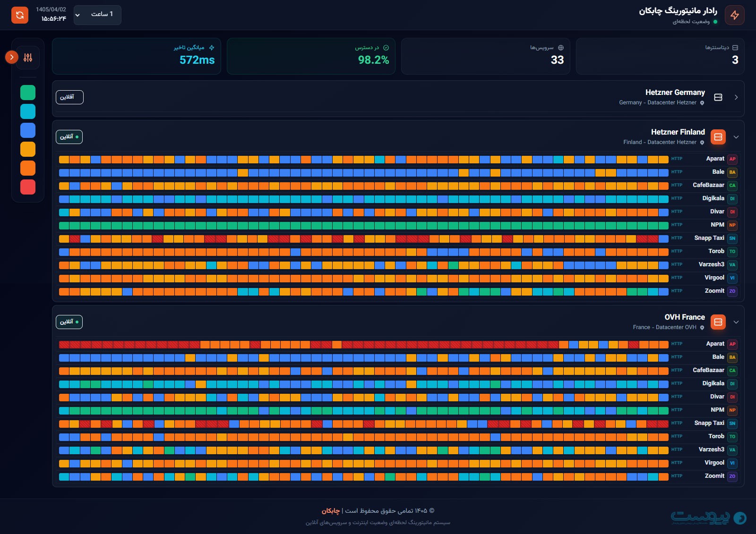
Task: Select the 'Hetzner Finland' datacenter title
Action: tap(678, 132)
